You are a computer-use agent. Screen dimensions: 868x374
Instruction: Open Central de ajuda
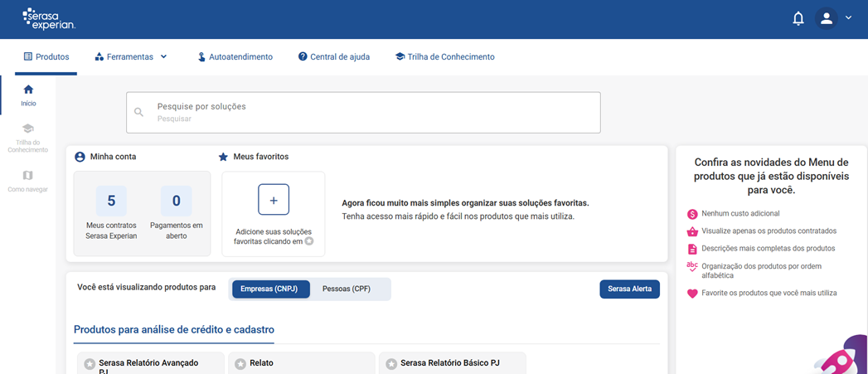click(x=334, y=56)
